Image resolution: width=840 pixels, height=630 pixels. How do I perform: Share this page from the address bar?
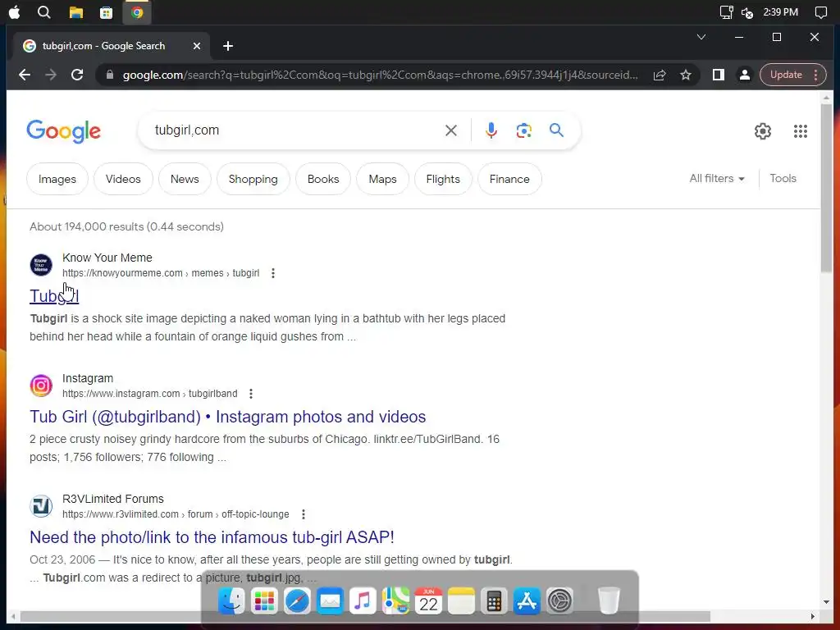660,75
